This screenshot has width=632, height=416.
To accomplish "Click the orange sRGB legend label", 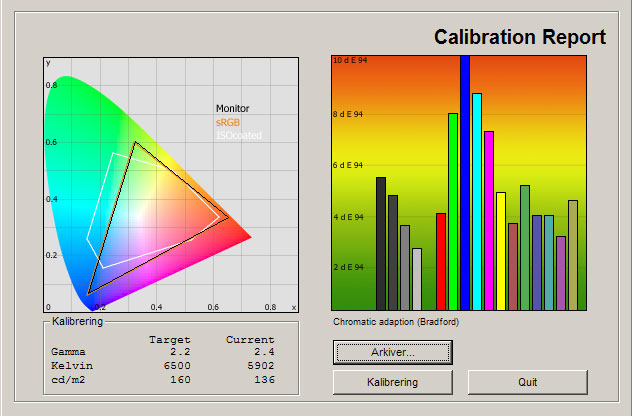I will [228, 122].
